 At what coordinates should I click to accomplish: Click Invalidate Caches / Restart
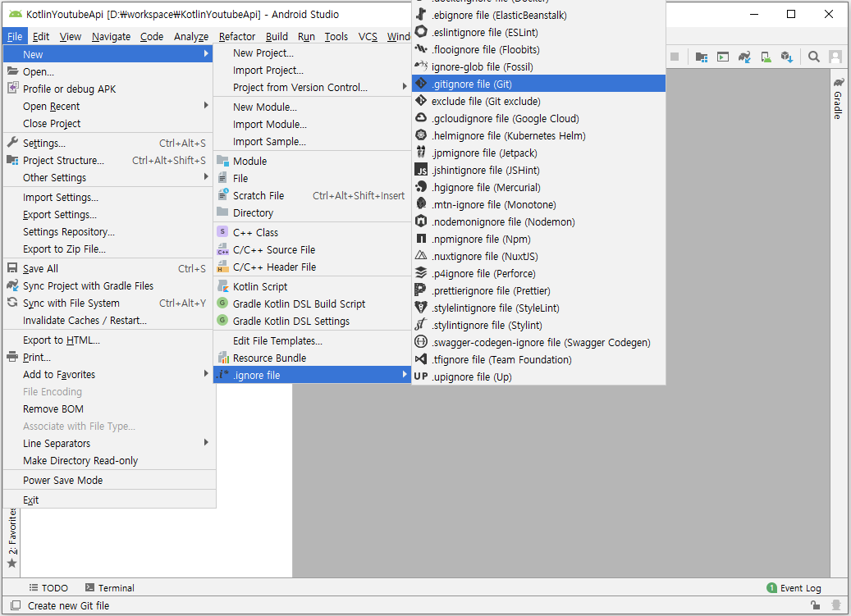83,320
